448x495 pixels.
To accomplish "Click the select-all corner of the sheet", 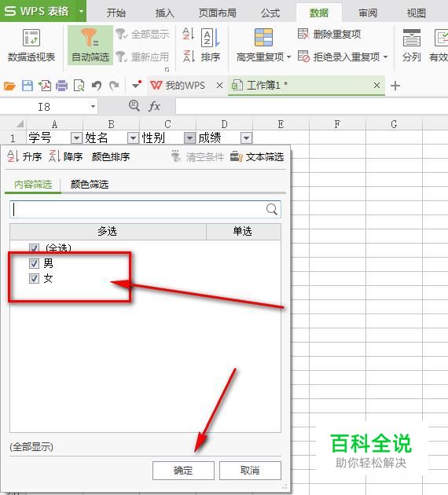I will pyautogui.click(x=13, y=124).
